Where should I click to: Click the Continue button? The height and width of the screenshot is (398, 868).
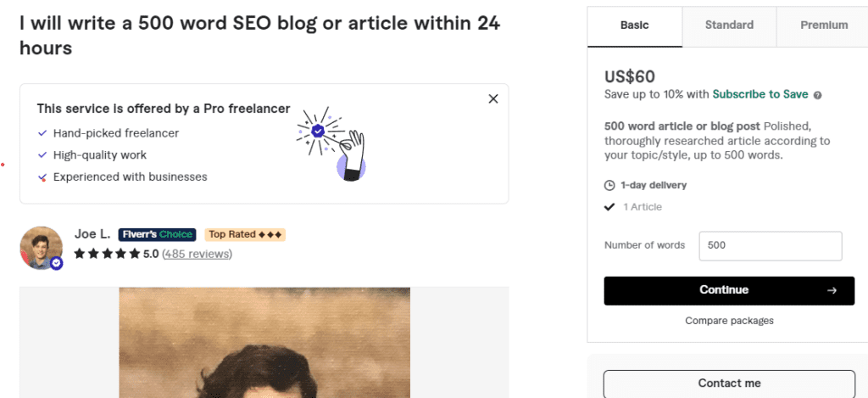729,290
